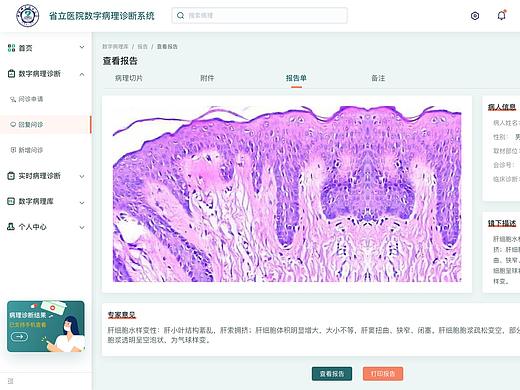Click the 查看报告 page heading
The height and width of the screenshot is (390, 520).
coord(120,61)
